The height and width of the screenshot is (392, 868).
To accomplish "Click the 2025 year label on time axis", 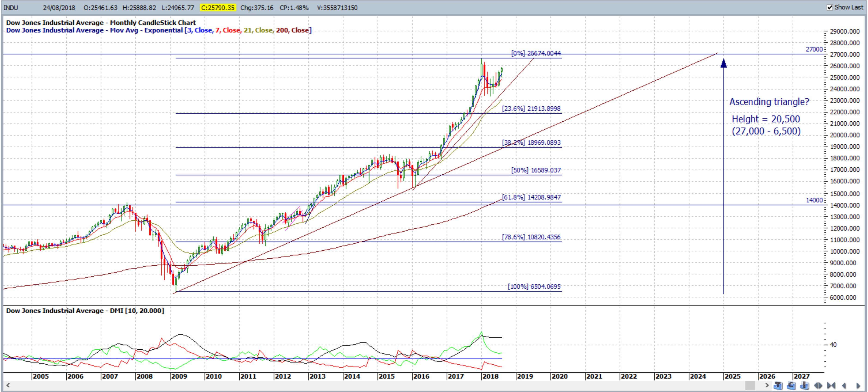I will pyautogui.click(x=733, y=376).
